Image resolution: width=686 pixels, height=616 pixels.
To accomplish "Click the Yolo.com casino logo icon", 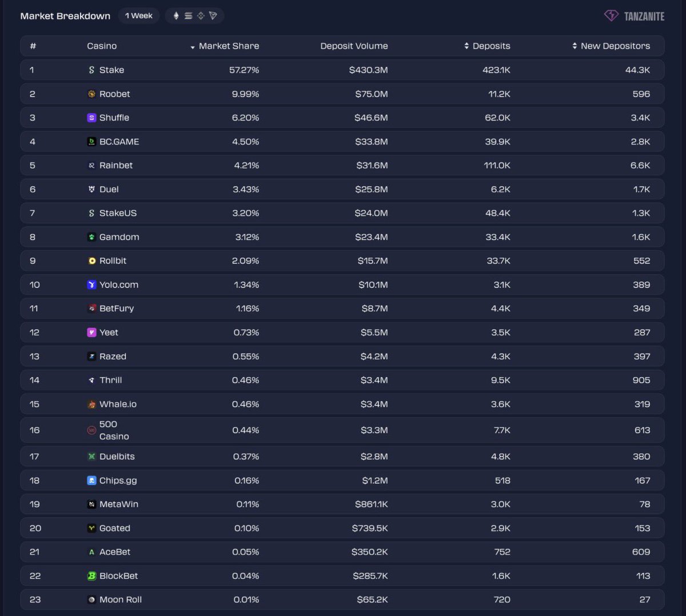I will pos(91,285).
